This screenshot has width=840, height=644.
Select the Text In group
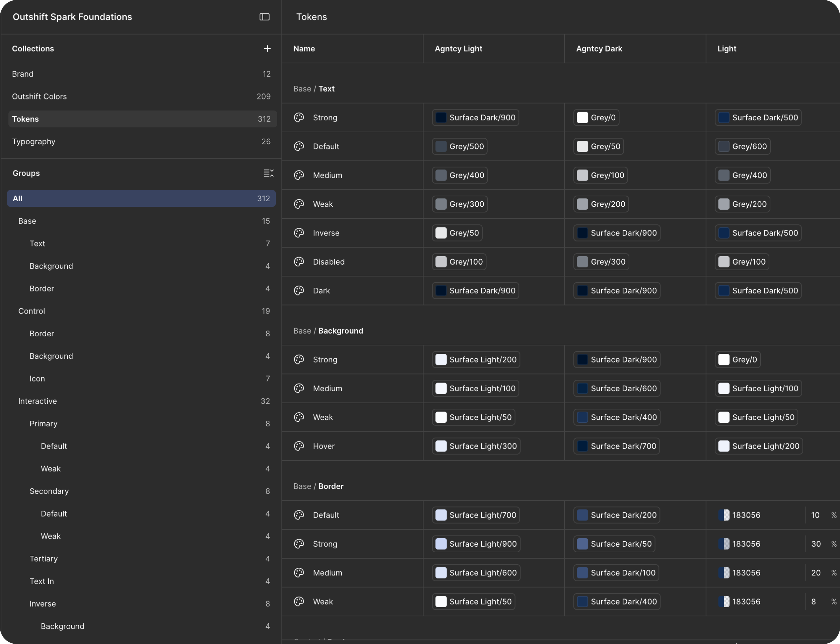(x=141, y=581)
